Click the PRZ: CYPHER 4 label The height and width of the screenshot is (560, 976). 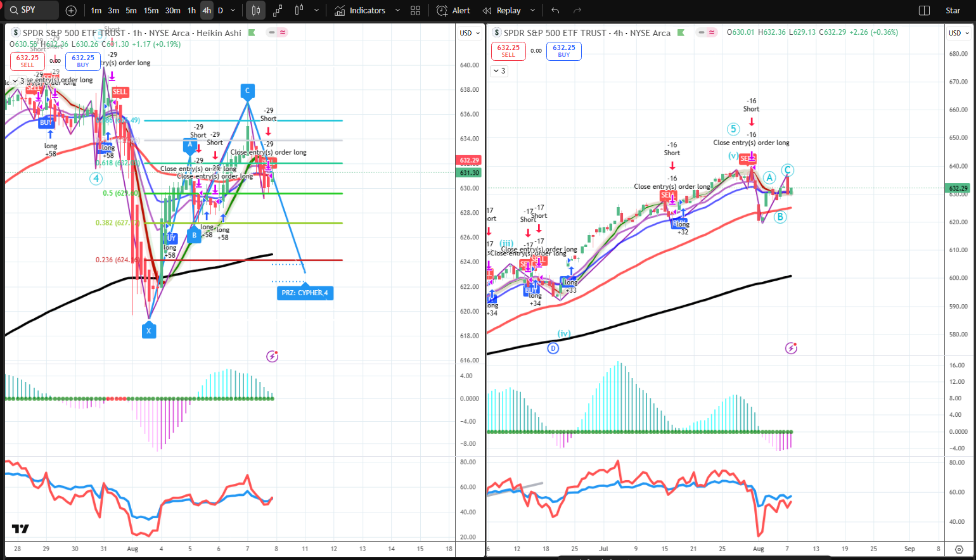(x=305, y=293)
